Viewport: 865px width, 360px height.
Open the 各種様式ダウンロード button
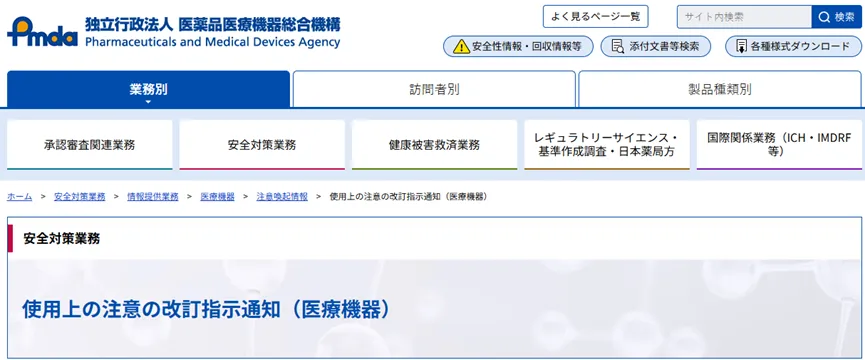pos(793,47)
